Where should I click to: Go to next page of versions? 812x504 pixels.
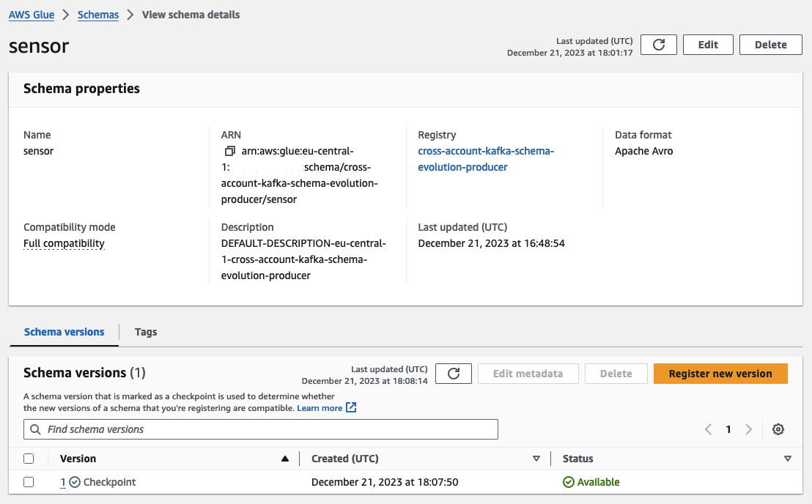coord(748,429)
